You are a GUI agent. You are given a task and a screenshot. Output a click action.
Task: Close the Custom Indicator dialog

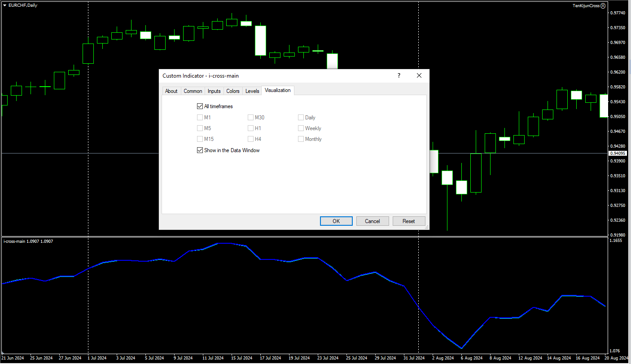pyautogui.click(x=419, y=76)
